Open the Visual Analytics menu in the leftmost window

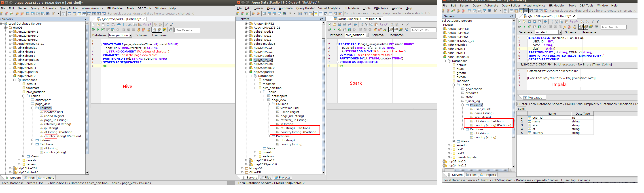tap(93, 8)
